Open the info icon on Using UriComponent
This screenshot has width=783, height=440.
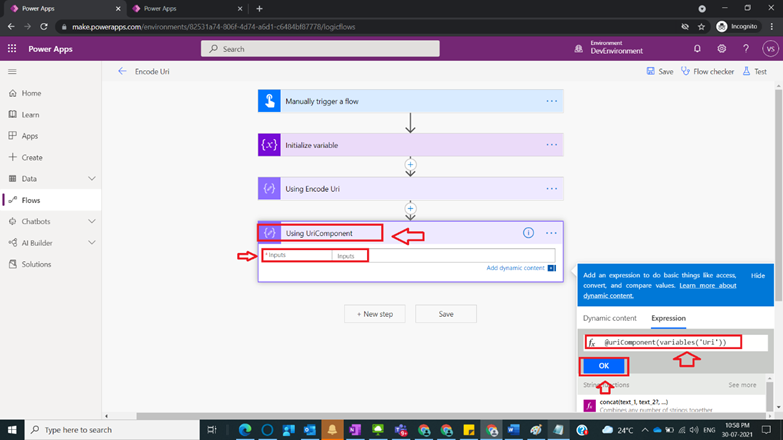coord(528,233)
